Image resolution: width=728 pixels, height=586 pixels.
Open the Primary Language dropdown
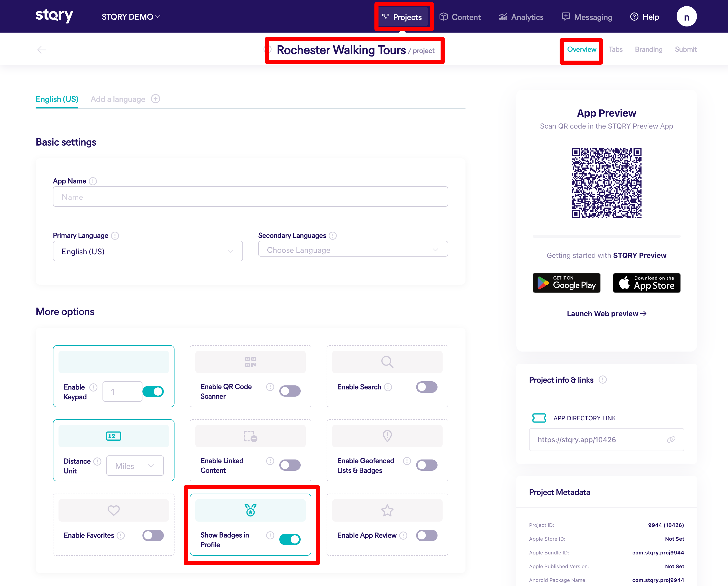pos(148,251)
